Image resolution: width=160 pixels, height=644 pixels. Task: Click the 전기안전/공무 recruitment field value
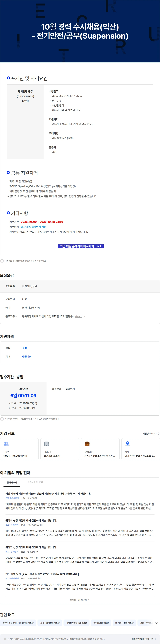[29, 286]
